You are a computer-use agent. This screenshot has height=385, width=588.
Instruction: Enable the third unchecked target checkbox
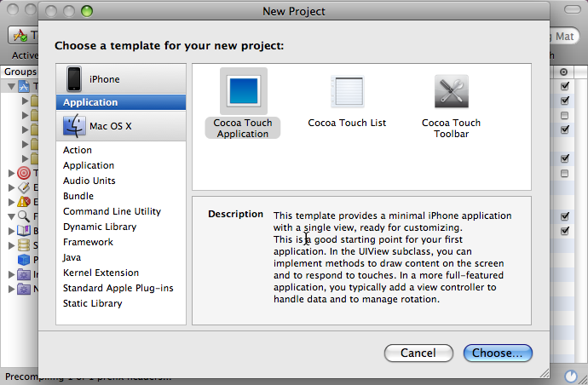click(564, 115)
